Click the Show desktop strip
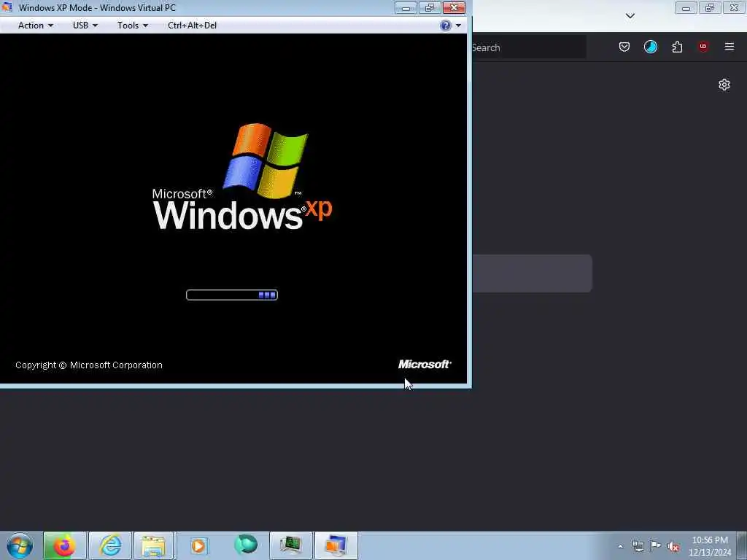The width and height of the screenshot is (747, 560). point(742,545)
